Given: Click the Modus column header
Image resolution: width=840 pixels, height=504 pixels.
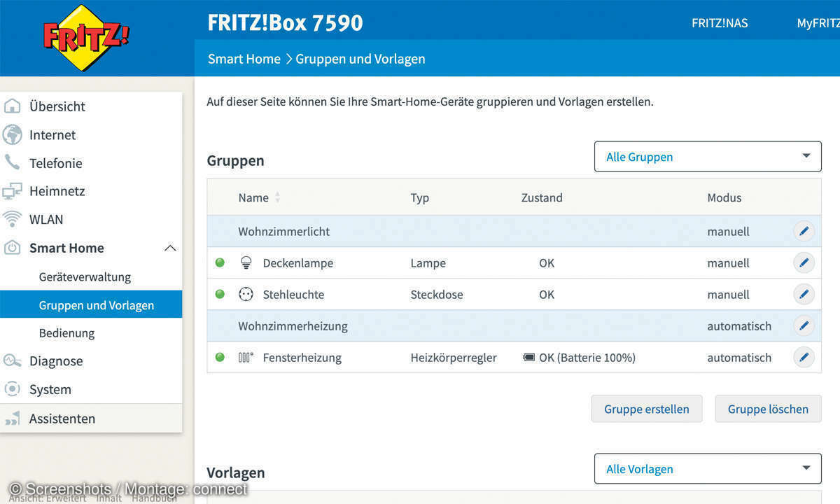Looking at the screenshot, I should pos(724,197).
